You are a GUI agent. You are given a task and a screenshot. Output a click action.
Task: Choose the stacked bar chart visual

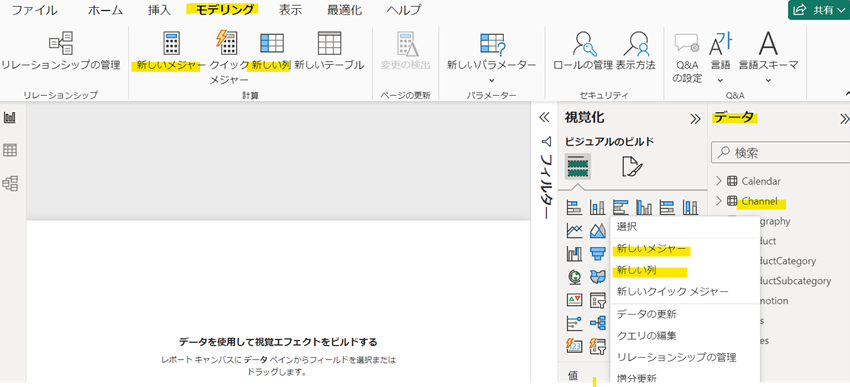tap(574, 207)
